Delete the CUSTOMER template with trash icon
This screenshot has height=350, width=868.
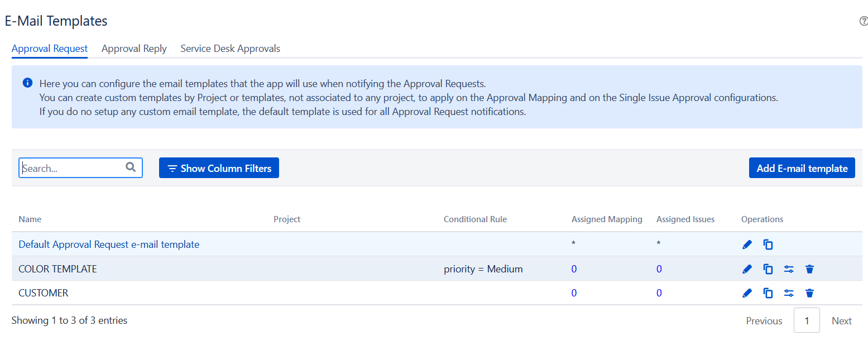click(809, 293)
